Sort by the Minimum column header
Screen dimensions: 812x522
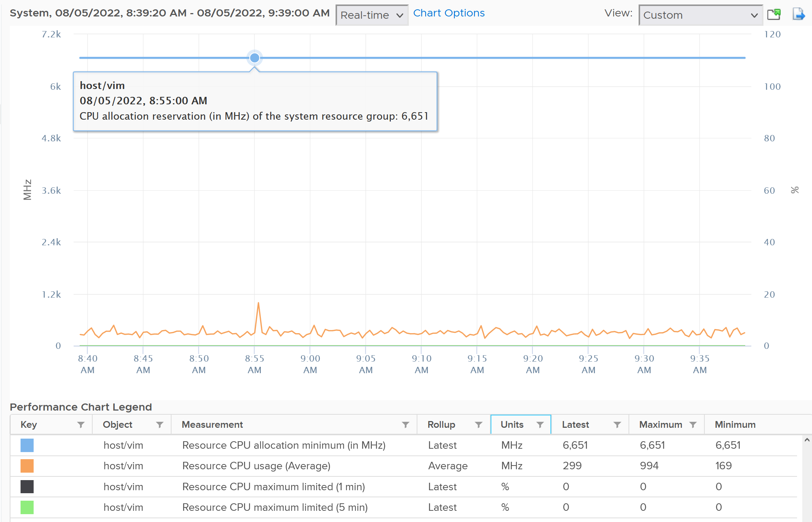735,425
